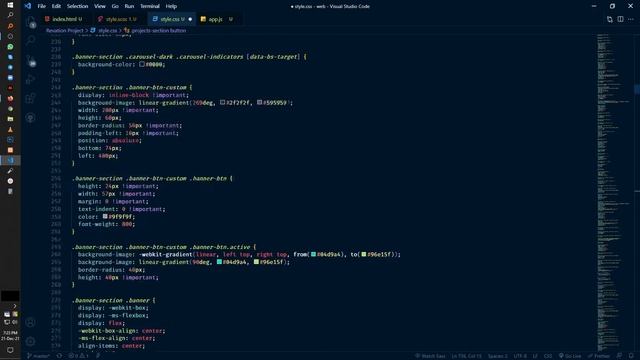This screenshot has height=360, width=640.
Task: Open the File menu
Action: click(x=42, y=6)
